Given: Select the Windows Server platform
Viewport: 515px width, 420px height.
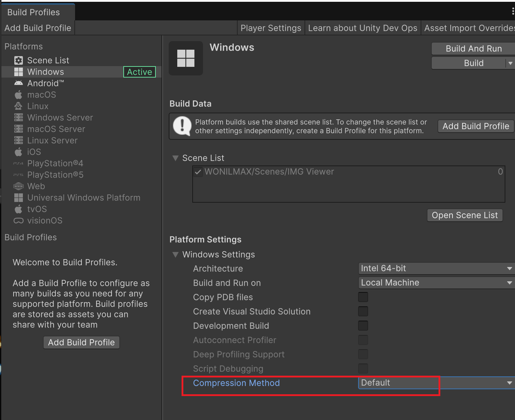Looking at the screenshot, I should point(81,118).
